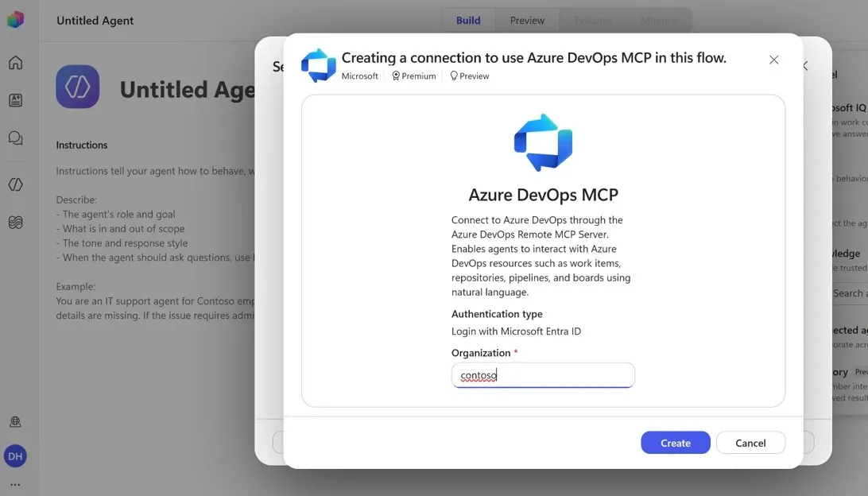Click the dialog title about creating connection
868x496 pixels.
tap(533, 57)
